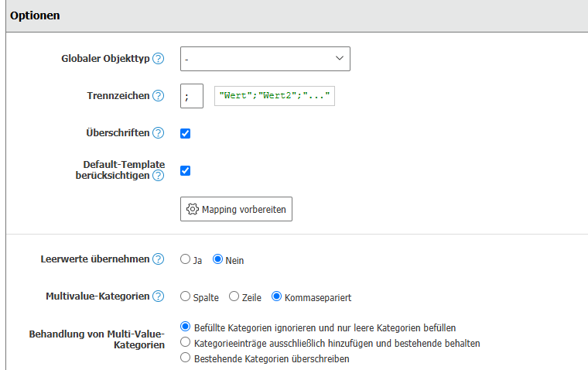Screen dimensions: 588x370
Task: Click into the Trennzeichen separator field
Action: 191,96
